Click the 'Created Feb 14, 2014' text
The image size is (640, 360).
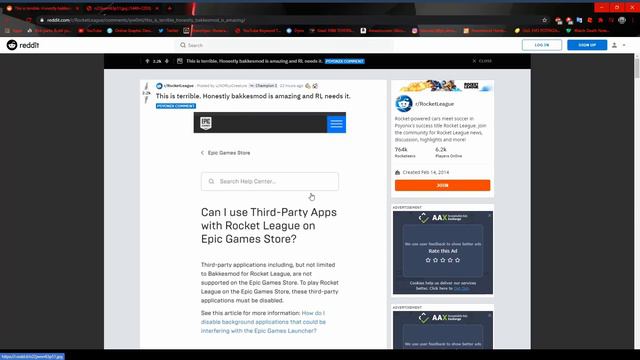pos(426,172)
